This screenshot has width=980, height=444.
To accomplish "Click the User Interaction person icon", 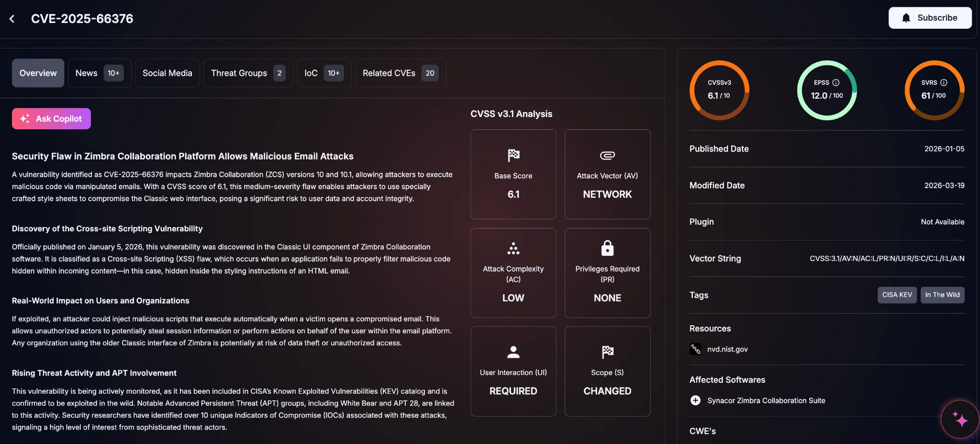I will point(513,352).
